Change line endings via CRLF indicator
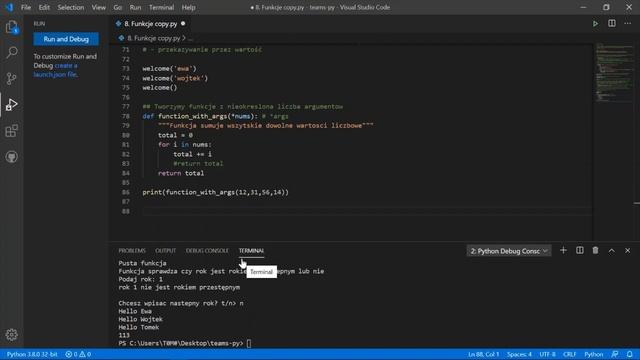 [570, 354]
